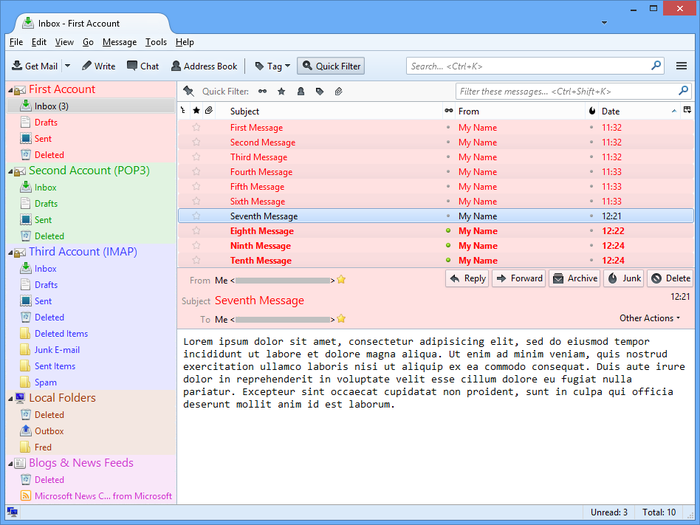Click the thread column header icon
This screenshot has width=700, height=525.
click(183, 111)
